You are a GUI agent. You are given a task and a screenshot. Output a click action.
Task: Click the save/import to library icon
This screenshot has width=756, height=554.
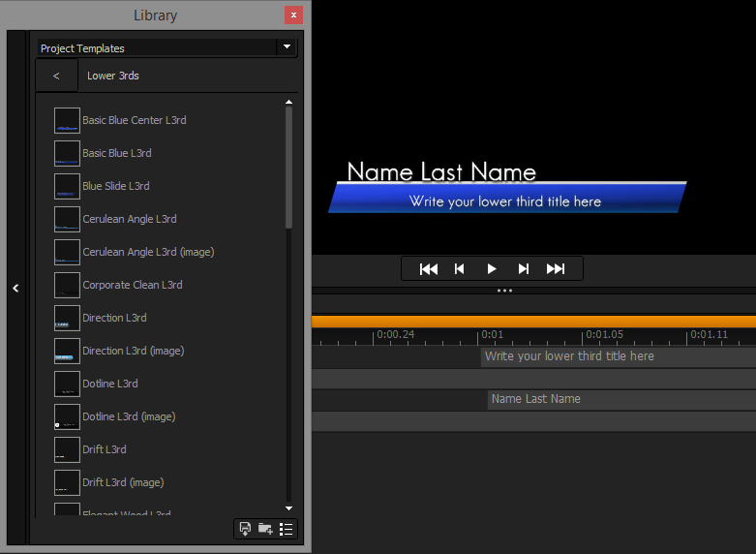[246, 529]
